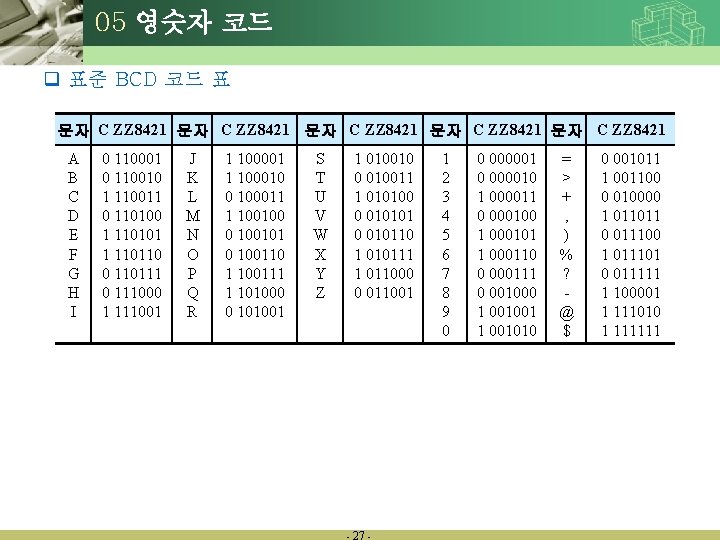Image resolution: width=720 pixels, height=540 pixels.
Task: Select code "1 001001" for digit 9
Action: coord(507,312)
